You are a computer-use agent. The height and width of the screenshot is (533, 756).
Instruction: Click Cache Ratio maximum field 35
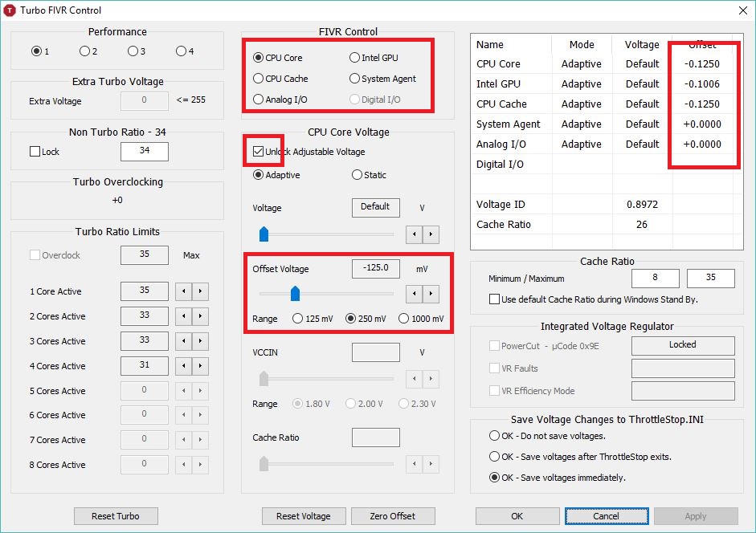(711, 278)
